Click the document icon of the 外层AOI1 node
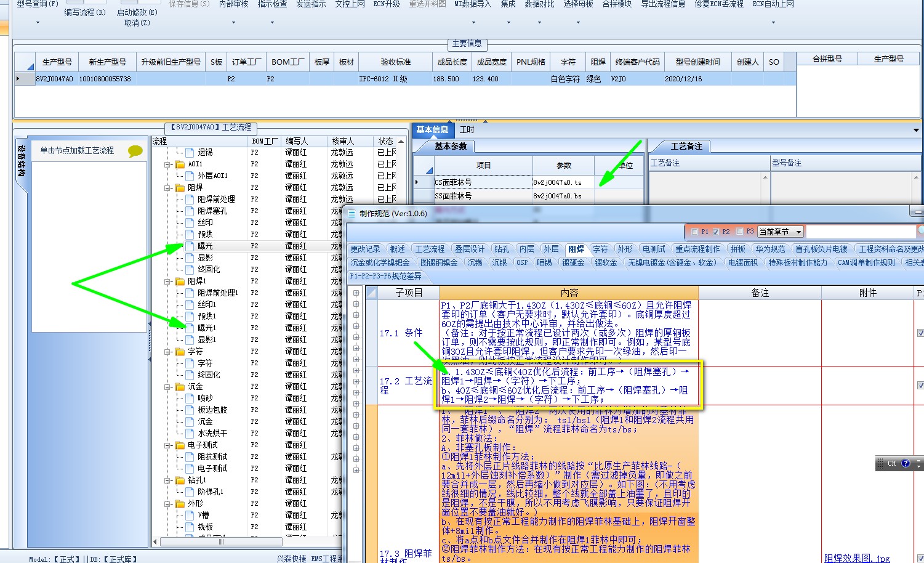Image resolution: width=924 pixels, height=563 pixels. (x=190, y=176)
